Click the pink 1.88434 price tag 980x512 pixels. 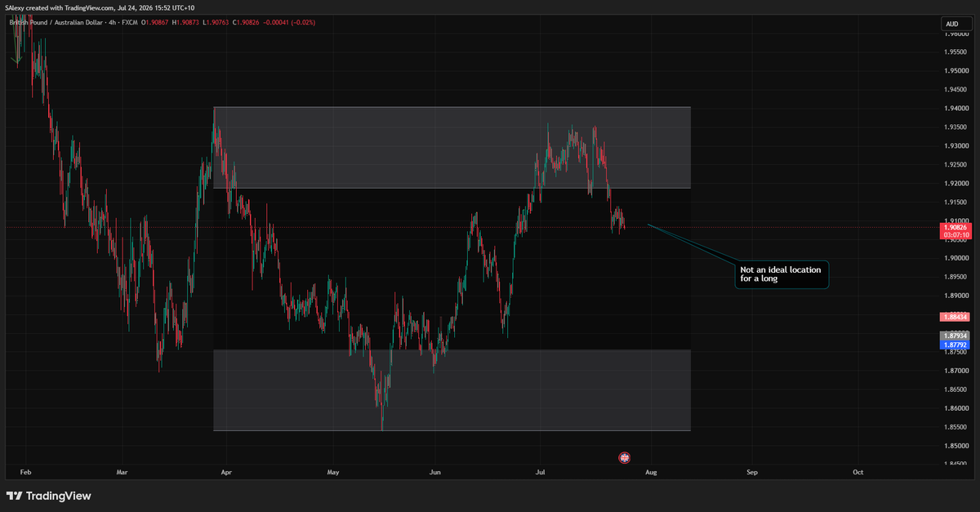coord(955,317)
